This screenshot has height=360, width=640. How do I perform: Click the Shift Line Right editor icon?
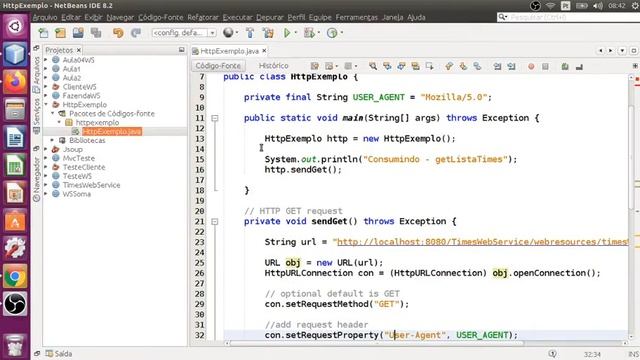tap(511, 66)
